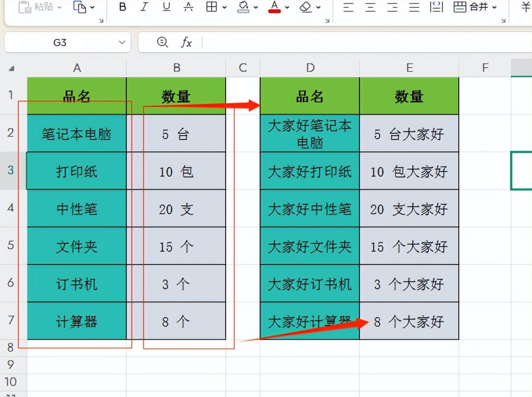Image resolution: width=532 pixels, height=397 pixels.
Task: Select column B header
Action: click(176, 68)
